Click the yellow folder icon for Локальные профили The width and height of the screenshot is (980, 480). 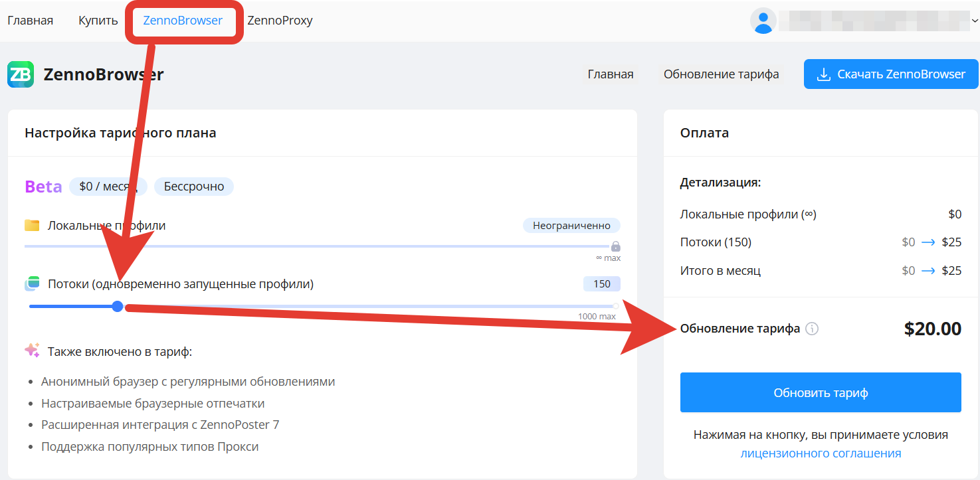click(32, 226)
